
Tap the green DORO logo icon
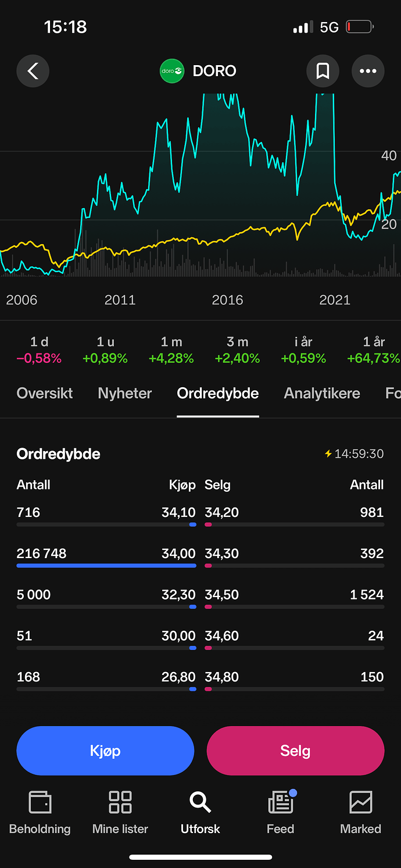tap(172, 71)
